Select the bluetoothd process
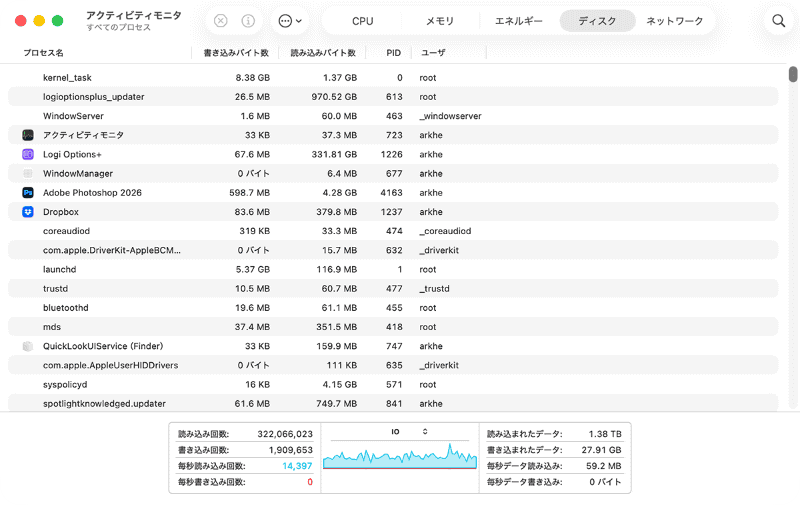Viewport: 800px width, 505px height. [393, 308]
